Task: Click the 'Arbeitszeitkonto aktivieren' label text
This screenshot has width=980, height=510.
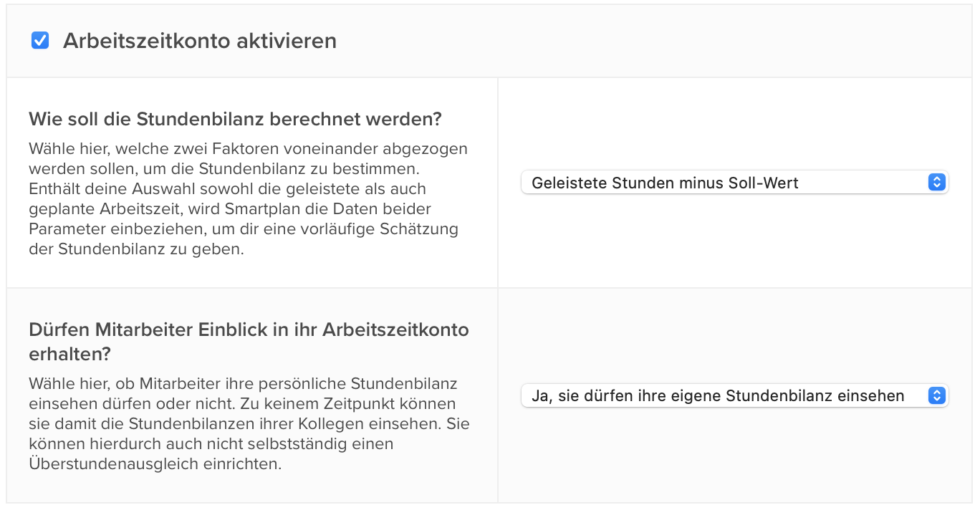Action: [x=200, y=41]
